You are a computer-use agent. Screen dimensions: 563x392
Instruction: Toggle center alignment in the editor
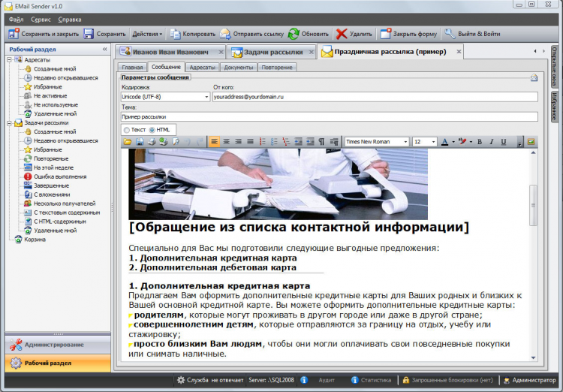pyautogui.click(x=226, y=142)
